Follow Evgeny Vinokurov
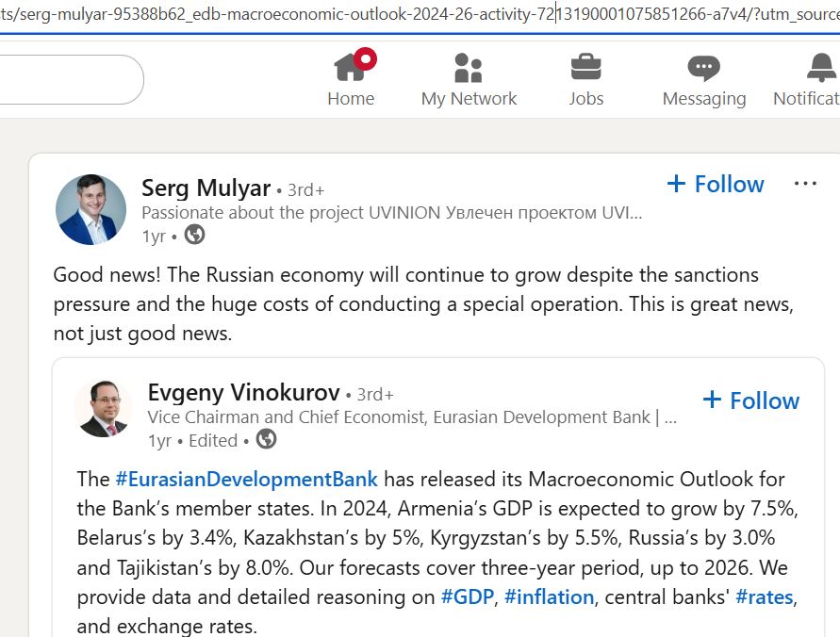 pos(750,400)
